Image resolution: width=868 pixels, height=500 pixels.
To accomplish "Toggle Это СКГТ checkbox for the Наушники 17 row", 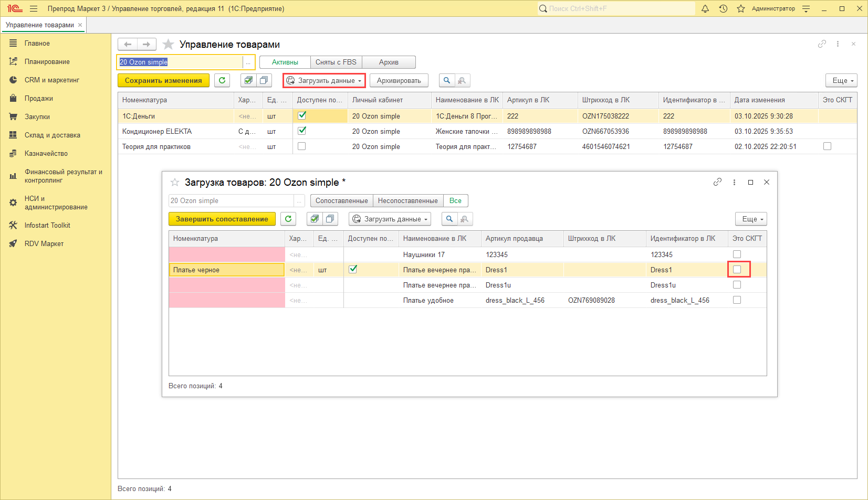I will pos(737,254).
